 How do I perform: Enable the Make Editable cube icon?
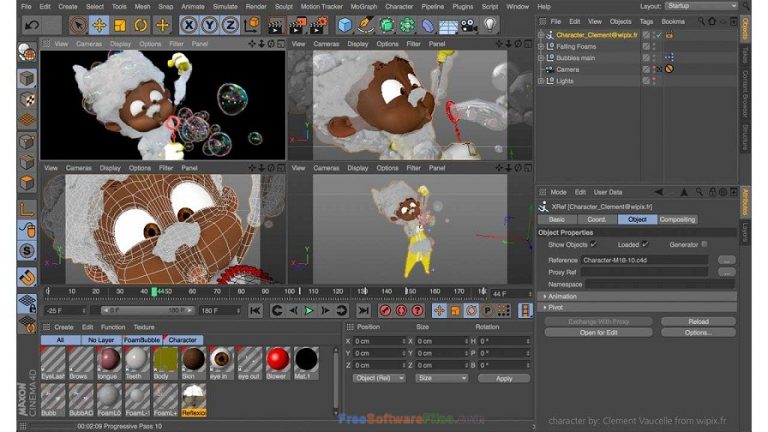pyautogui.click(x=27, y=79)
